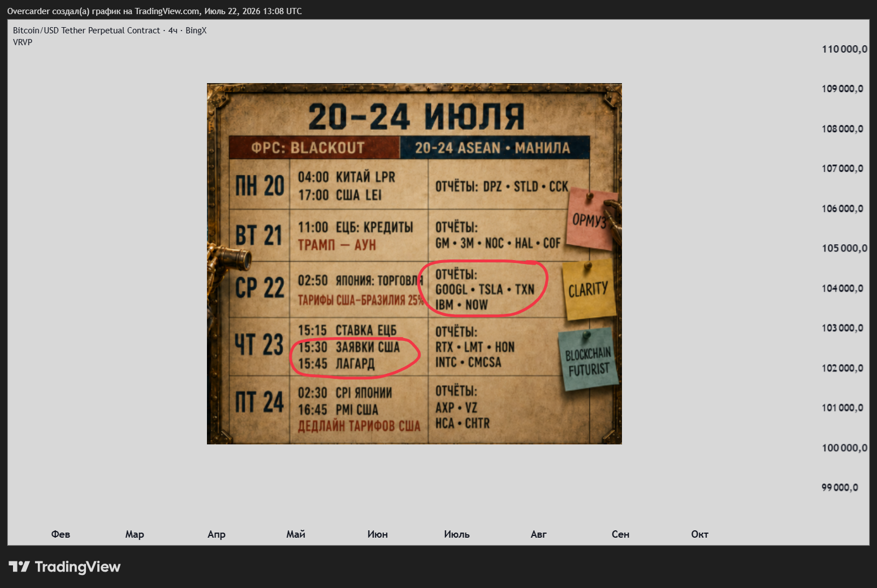This screenshot has width=877, height=588.
Task: Select the VRVP indicator label
Action: [x=23, y=42]
